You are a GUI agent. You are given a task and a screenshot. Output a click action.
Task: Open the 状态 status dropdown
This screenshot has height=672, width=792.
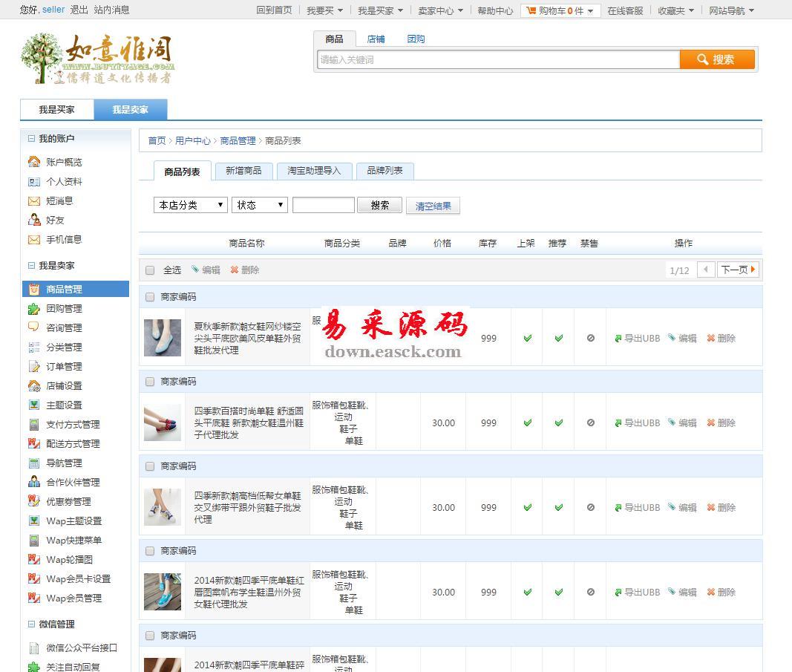click(x=259, y=206)
